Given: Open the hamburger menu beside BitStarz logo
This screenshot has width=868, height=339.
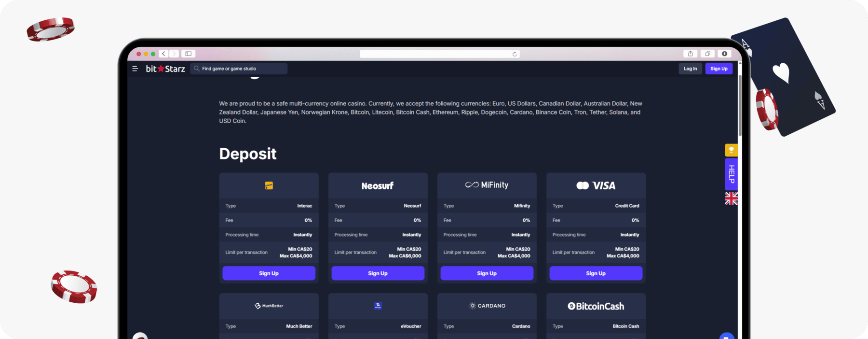Looking at the screenshot, I should pos(135,69).
